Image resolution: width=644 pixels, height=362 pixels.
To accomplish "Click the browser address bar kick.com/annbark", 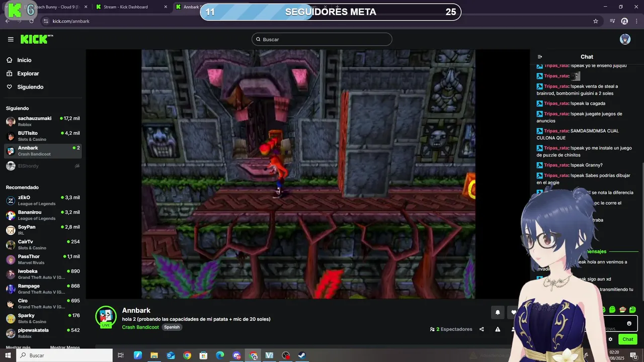I will 71,21.
